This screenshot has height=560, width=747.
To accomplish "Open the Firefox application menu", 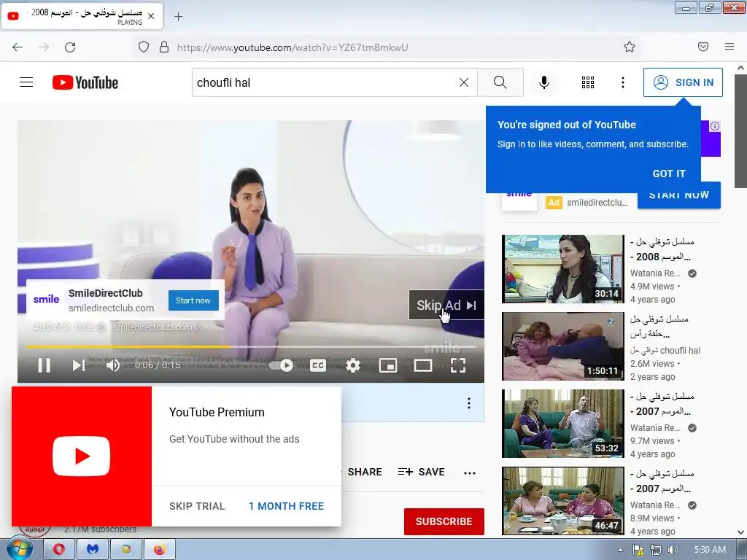I will pos(729,47).
